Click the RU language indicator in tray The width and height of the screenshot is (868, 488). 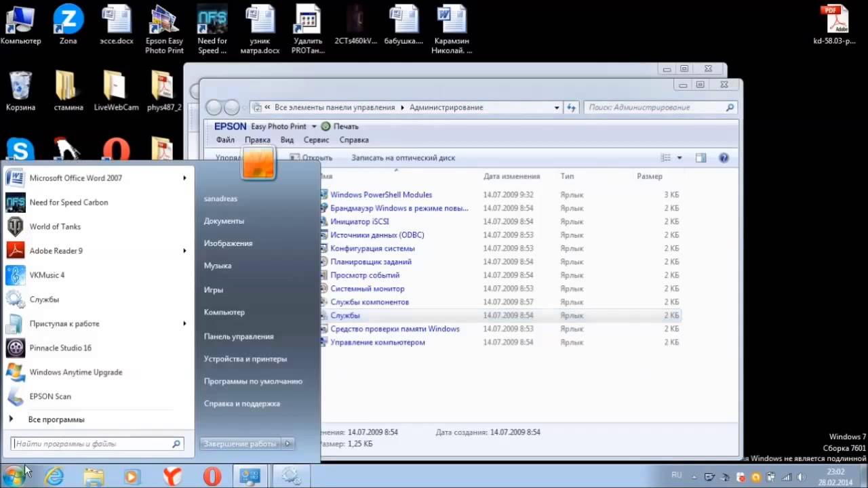[x=676, y=475]
